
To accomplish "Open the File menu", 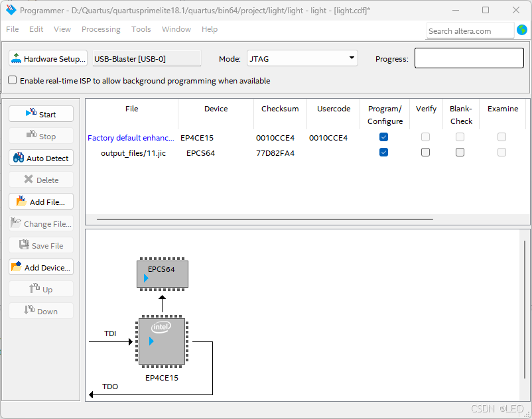I will (12, 29).
